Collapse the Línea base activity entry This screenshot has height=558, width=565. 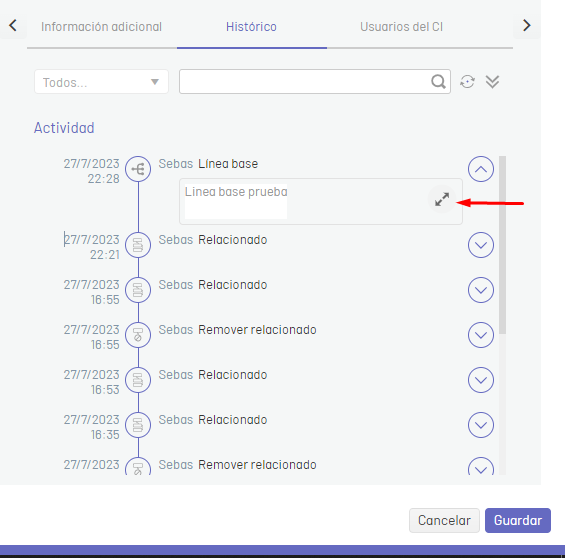[x=481, y=169]
